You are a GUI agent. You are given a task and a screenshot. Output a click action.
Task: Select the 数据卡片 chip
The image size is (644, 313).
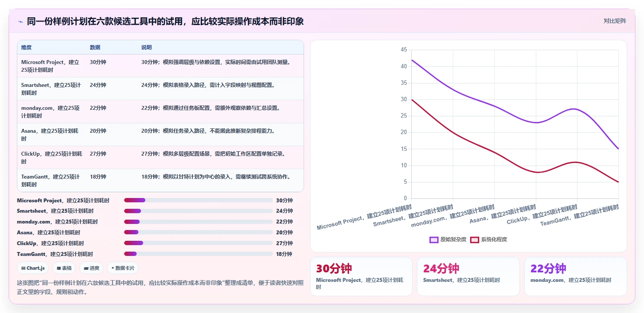coord(123,268)
